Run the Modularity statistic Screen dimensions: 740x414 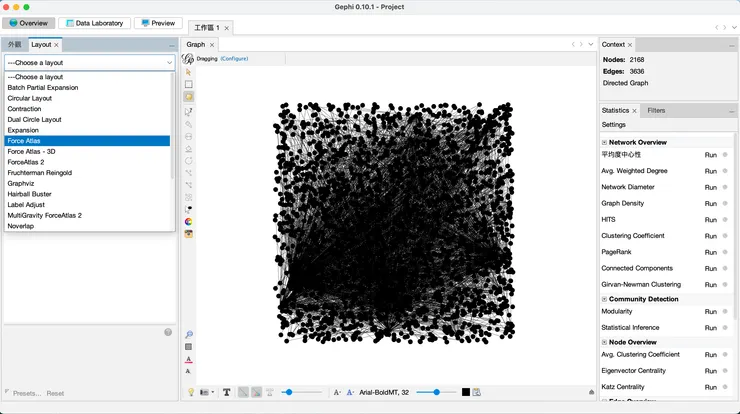710,312
